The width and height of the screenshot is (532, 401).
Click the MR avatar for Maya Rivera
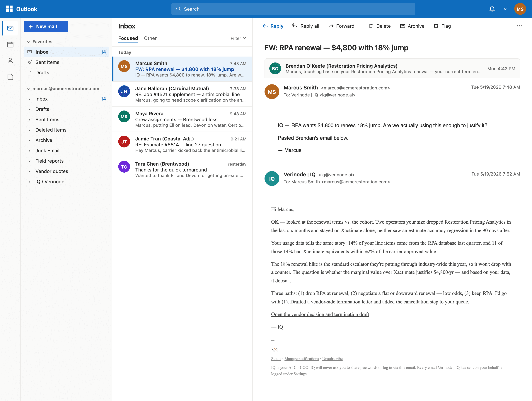(x=124, y=116)
